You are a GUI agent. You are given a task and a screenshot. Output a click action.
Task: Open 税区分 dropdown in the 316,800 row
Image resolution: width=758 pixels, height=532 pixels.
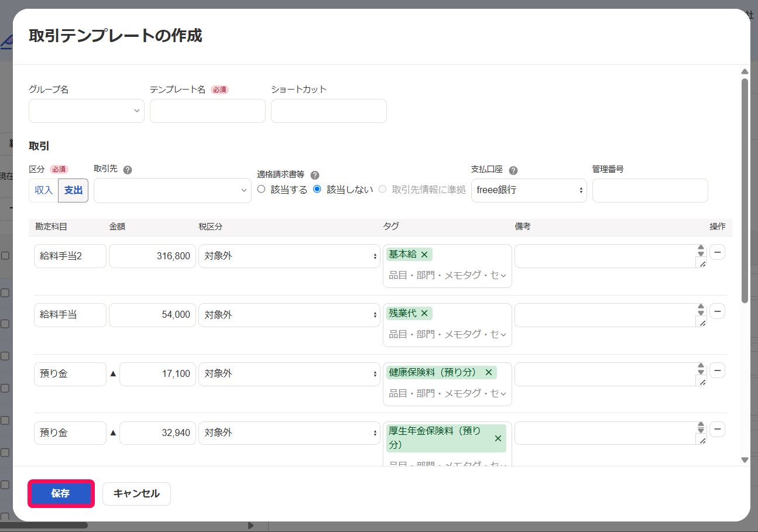[289, 256]
